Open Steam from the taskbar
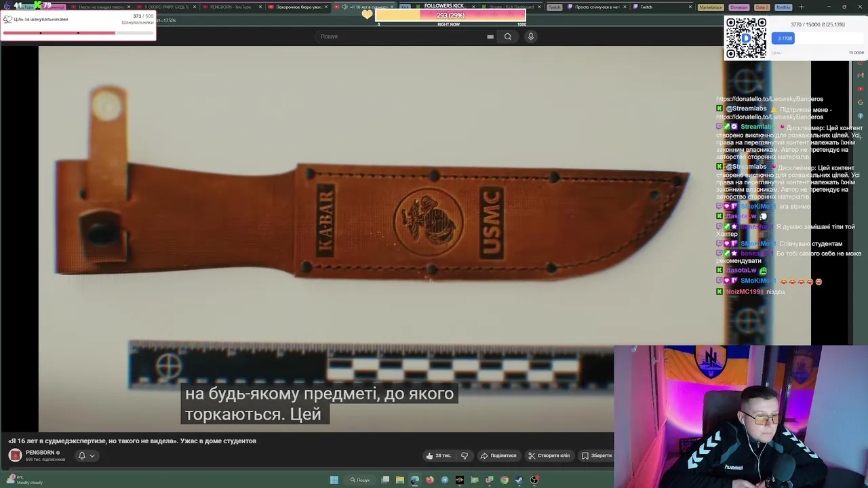 point(519,480)
